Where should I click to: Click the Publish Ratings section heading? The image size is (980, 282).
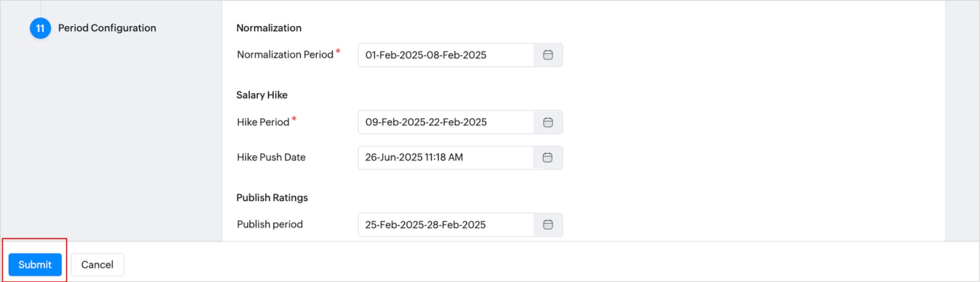(x=272, y=198)
